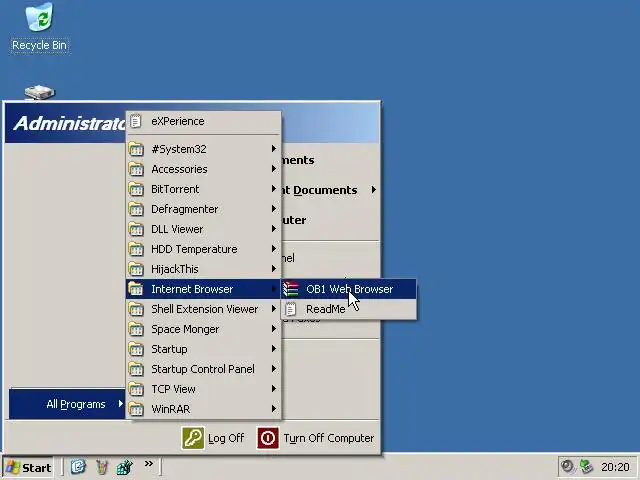640x480 pixels.
Task: Click the DLL Viewer folder icon
Action: point(136,229)
